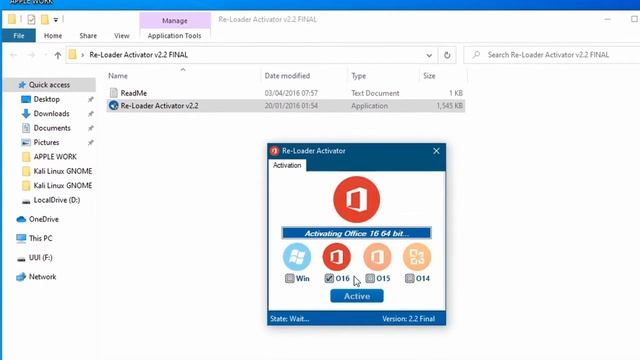This screenshot has height=360, width=640.
Task: Click the new folder icon in quick access toolbar
Action: click(44, 19)
